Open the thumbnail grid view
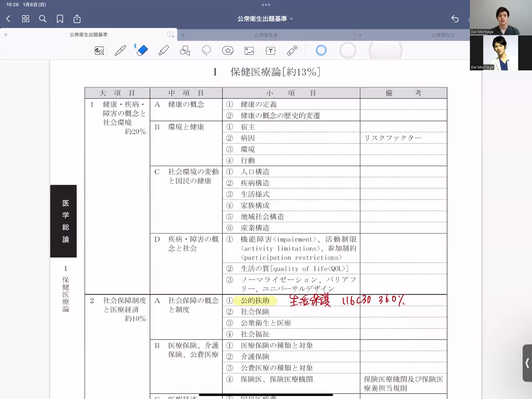The image size is (532, 399). pyautogui.click(x=25, y=19)
